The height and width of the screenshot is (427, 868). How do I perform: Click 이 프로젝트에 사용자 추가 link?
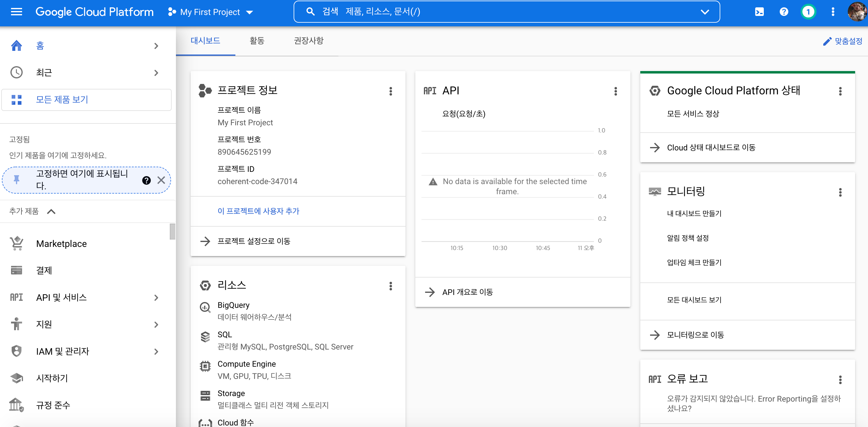258,211
